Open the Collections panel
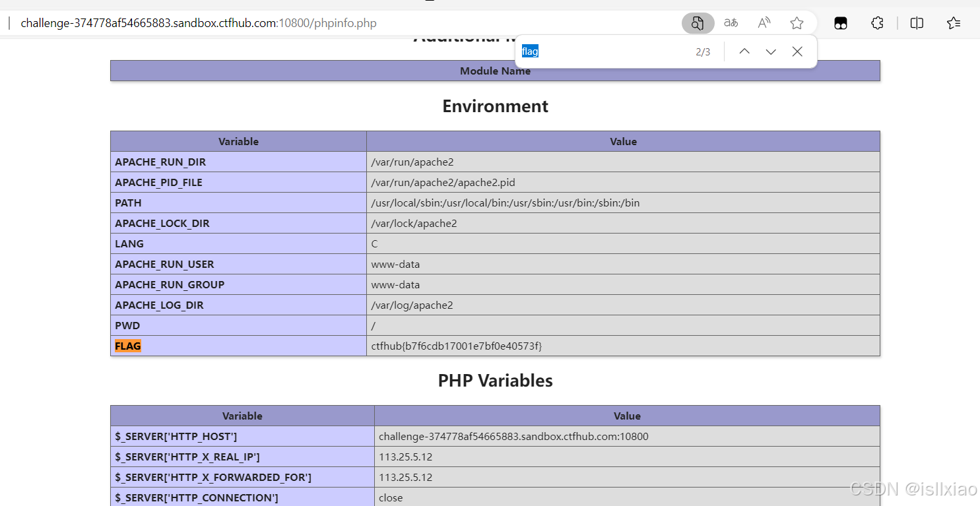Viewport: 980px width, 506px height. pyautogui.click(x=953, y=22)
